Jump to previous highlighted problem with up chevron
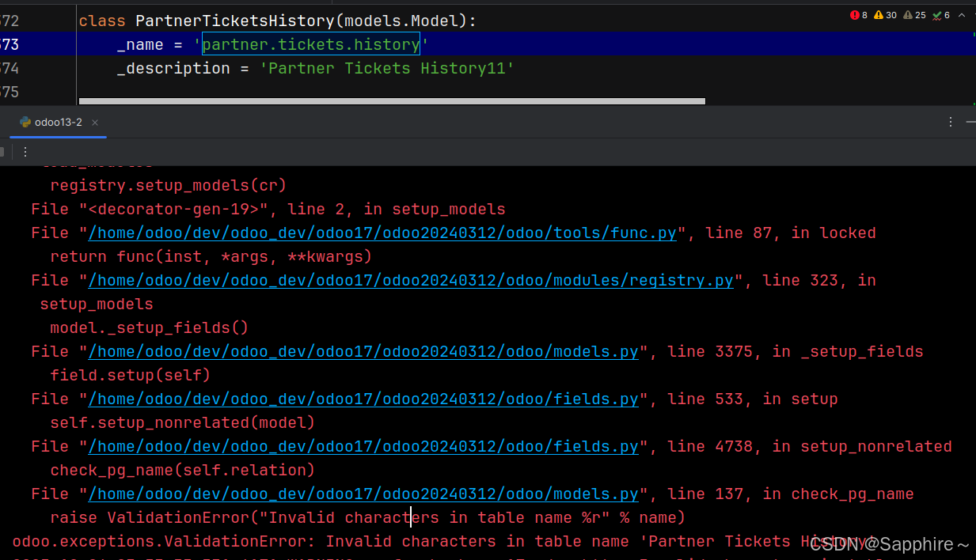This screenshot has width=976, height=560. pyautogui.click(x=962, y=15)
